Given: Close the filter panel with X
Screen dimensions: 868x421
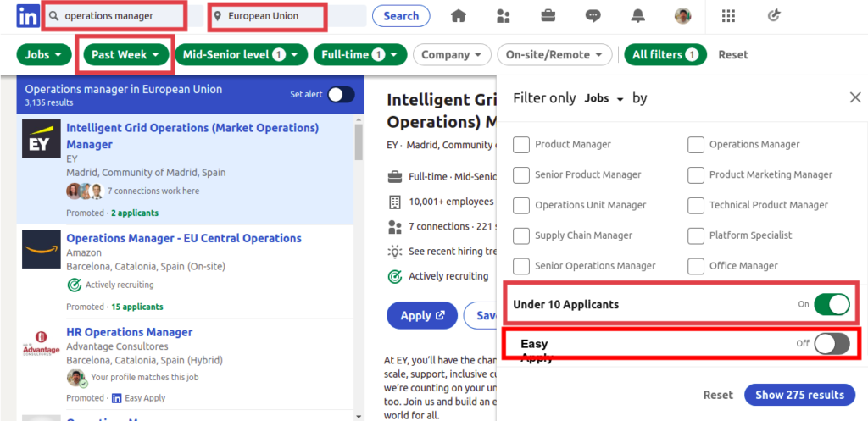Looking at the screenshot, I should (855, 98).
